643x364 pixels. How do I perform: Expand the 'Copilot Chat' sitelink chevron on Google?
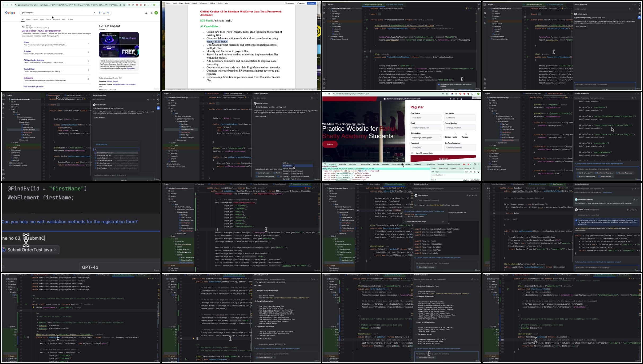pos(89,70)
